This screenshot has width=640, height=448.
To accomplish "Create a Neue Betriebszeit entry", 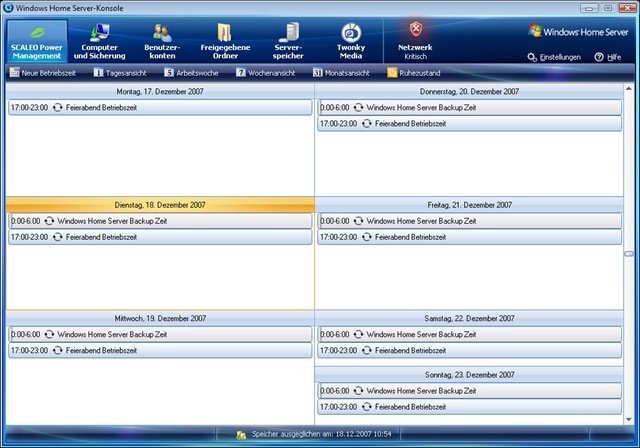I will click(x=43, y=73).
